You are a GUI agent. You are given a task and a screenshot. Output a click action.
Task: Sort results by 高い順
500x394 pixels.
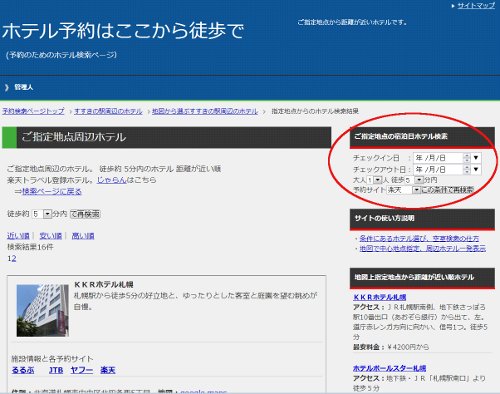[x=83, y=236]
